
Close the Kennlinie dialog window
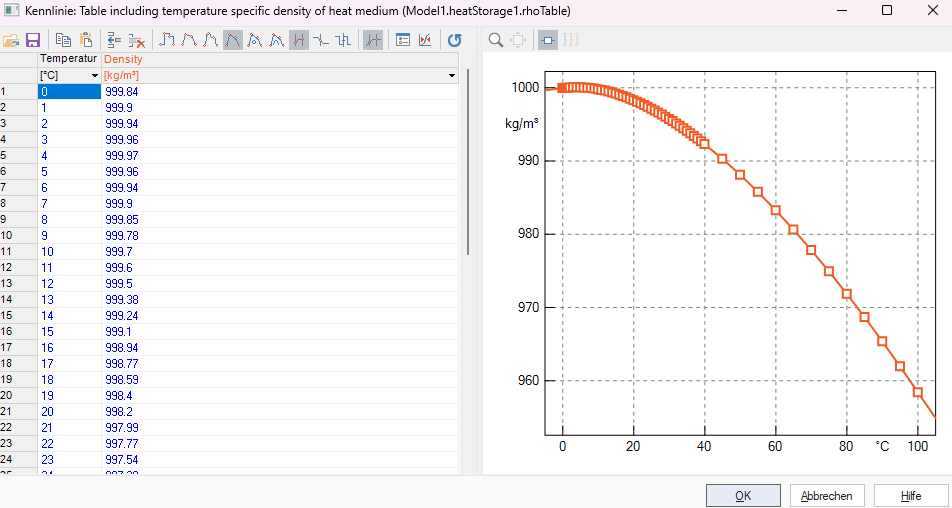click(x=933, y=10)
